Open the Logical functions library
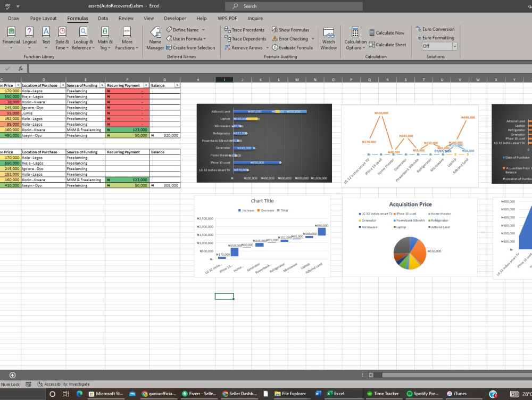Image resolution: width=532 pixels, height=400 pixels. click(x=29, y=38)
